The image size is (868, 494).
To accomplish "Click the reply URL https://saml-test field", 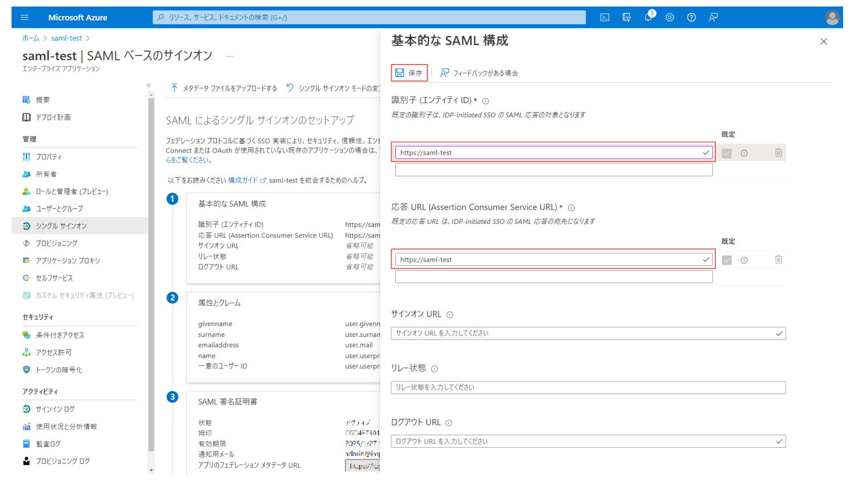I will 553,259.
